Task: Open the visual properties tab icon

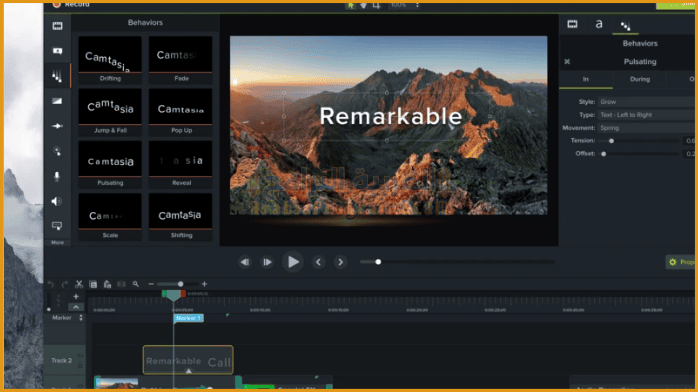Action: 572,24
